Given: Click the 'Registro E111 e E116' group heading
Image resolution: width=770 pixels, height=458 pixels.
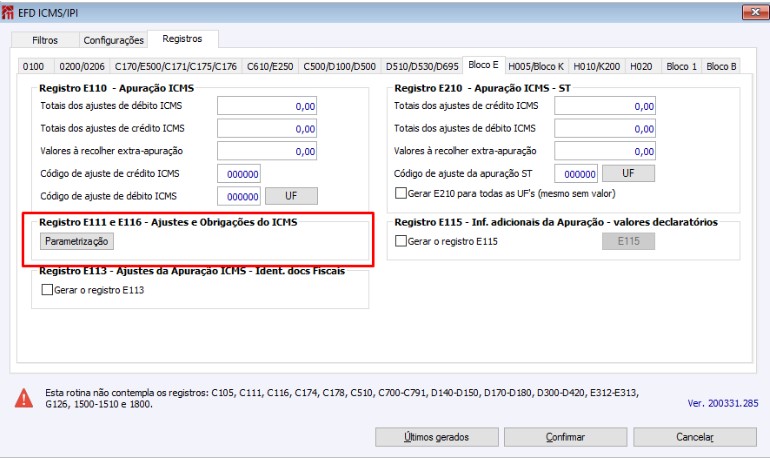Looking at the screenshot, I should click(168, 222).
